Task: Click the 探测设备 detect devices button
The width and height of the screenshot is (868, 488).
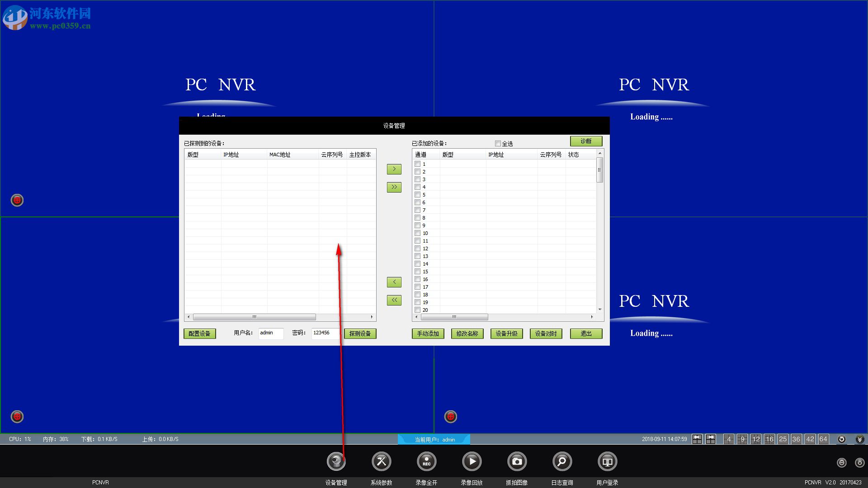Action: click(360, 333)
